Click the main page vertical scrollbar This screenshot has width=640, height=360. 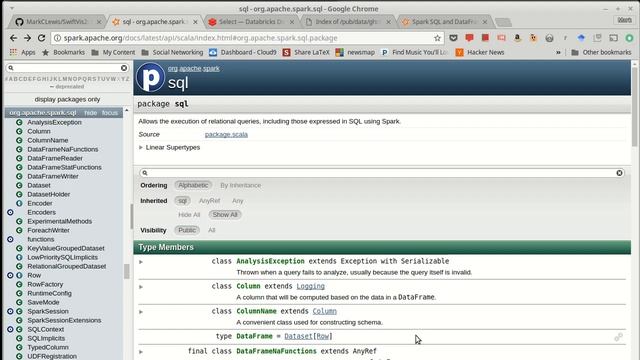[634, 106]
